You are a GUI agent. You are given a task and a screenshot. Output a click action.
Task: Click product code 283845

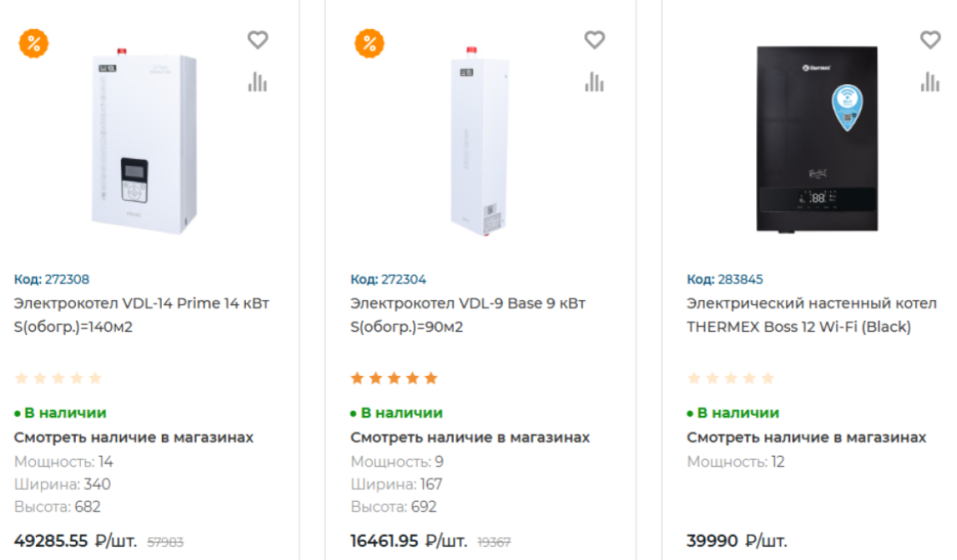tap(724, 279)
